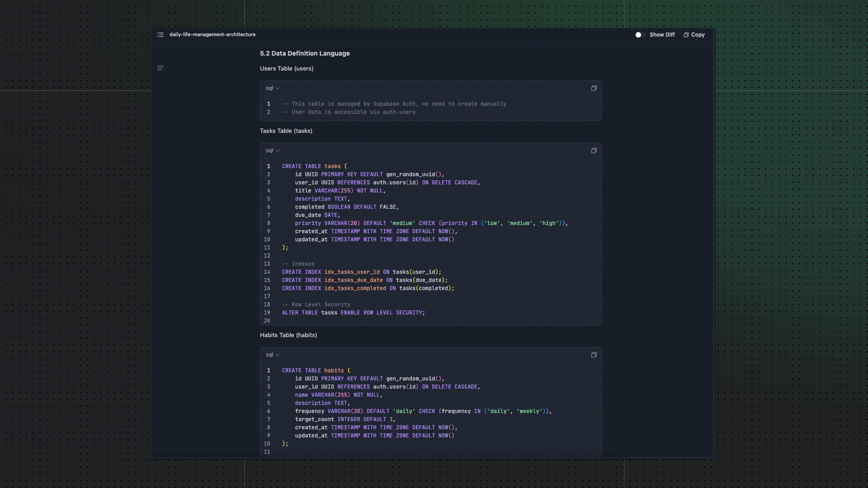Screen dimensions: 868x488
Task: Click the copy icon on the tasks SQL block
Action: coord(594,150)
